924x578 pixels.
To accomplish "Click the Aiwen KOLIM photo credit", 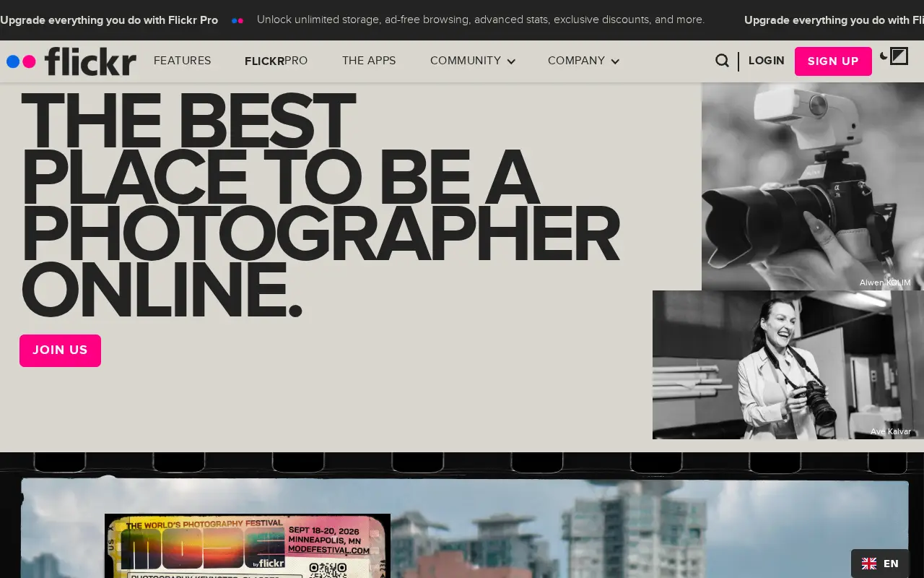I will pyautogui.click(x=885, y=282).
